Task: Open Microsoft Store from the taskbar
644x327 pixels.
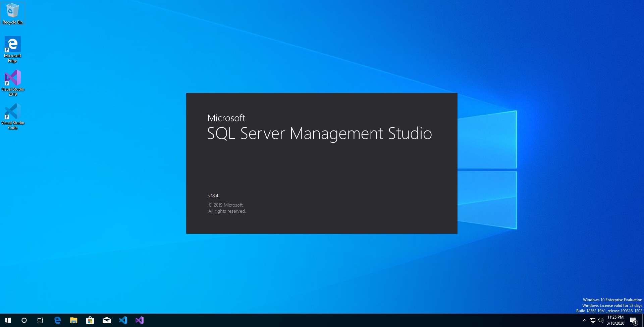Action: coord(90,320)
